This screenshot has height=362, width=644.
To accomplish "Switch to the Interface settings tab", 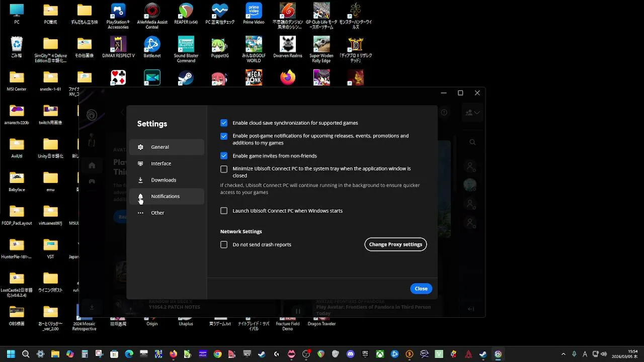I will [167, 163].
